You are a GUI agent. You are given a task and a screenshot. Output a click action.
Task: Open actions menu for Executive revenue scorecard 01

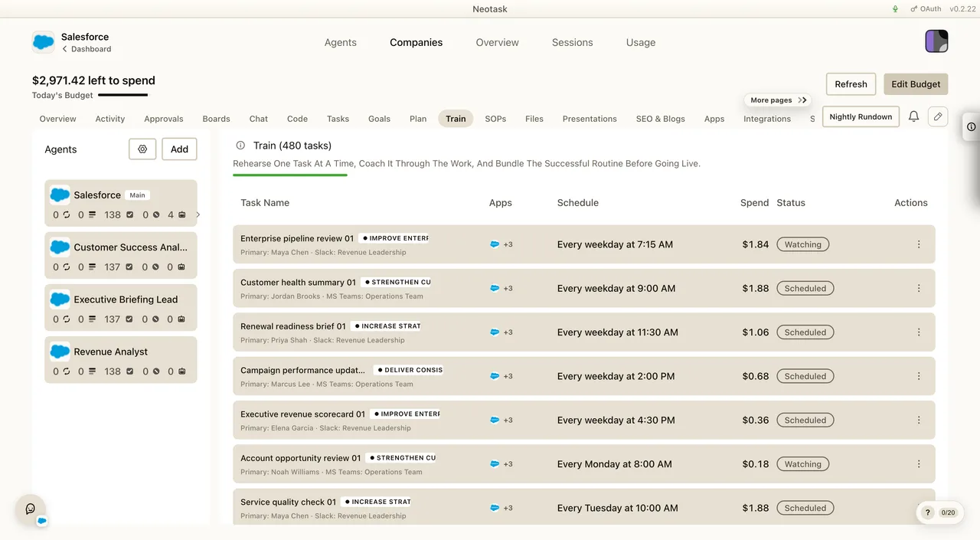919,421
